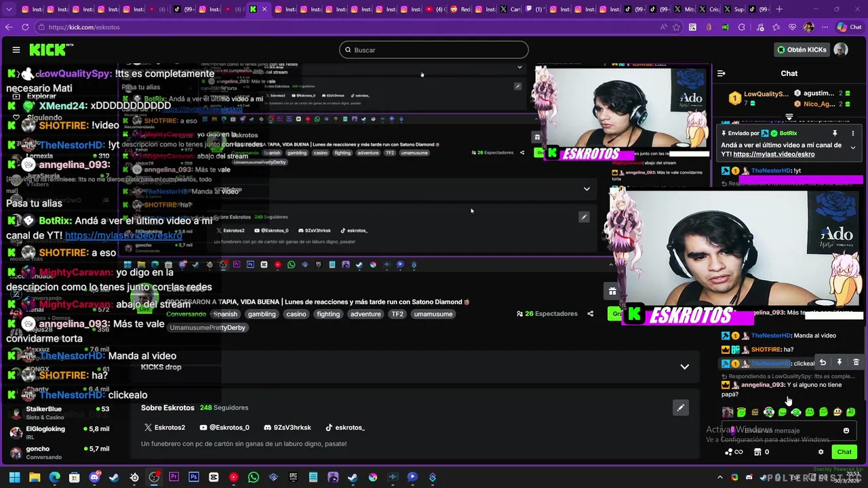Add page to favorites with star icon

point(677,27)
